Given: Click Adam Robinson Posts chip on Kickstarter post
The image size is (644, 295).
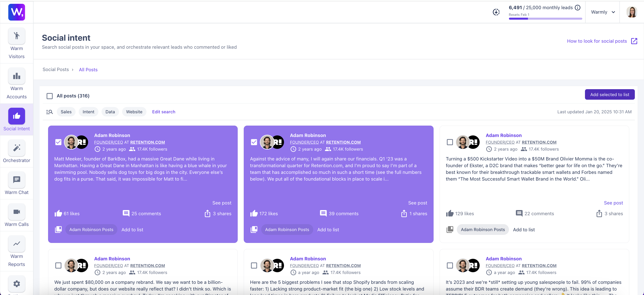Looking at the screenshot, I should tap(483, 230).
